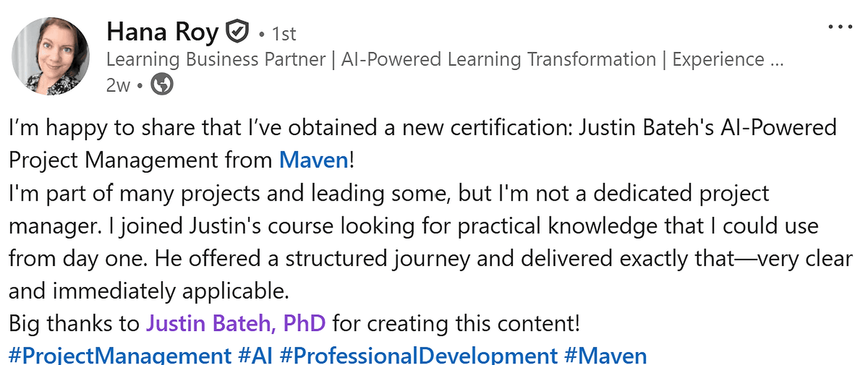Follow the #ProjectManagement hashtag
Image resolution: width=868 pixels, height=365 pixels.
120,356
